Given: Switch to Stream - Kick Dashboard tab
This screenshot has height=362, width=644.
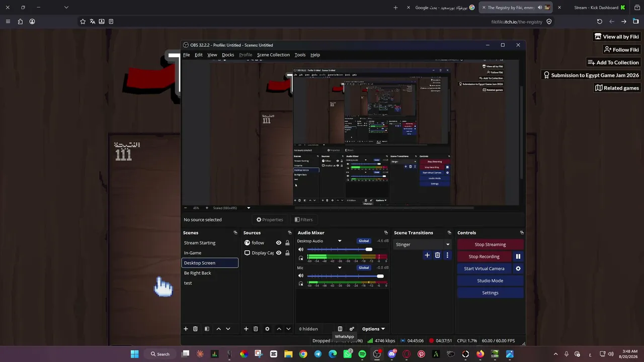Looking at the screenshot, I should pyautogui.click(x=596, y=8).
